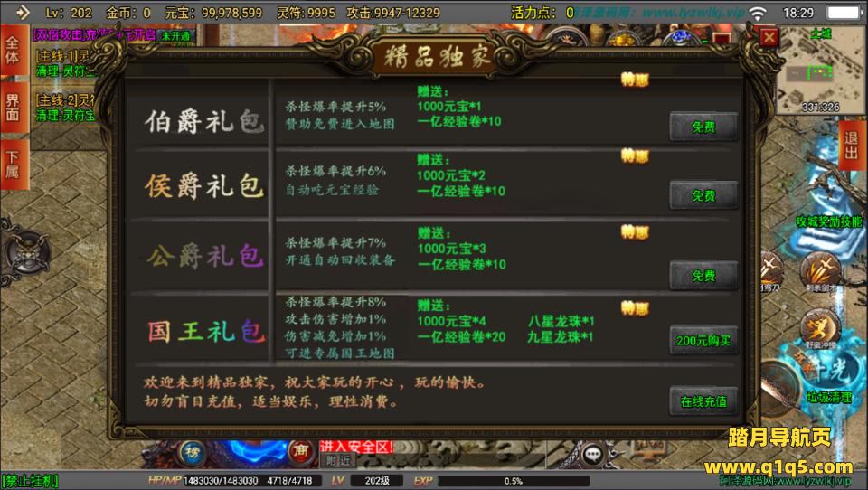Viewport: 868px width, 490px height.
Task: Tap the beast-head round icon on left
Action: (x=26, y=252)
